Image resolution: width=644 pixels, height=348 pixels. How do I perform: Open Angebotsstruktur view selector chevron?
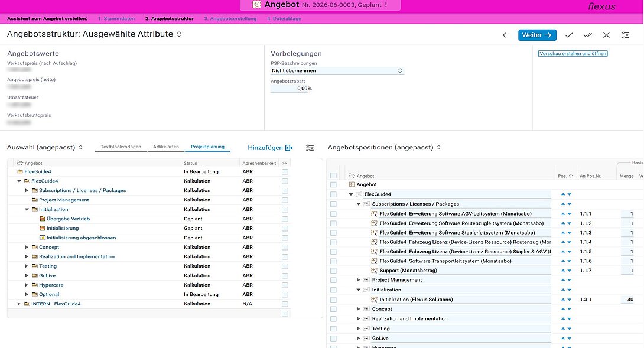coord(179,34)
